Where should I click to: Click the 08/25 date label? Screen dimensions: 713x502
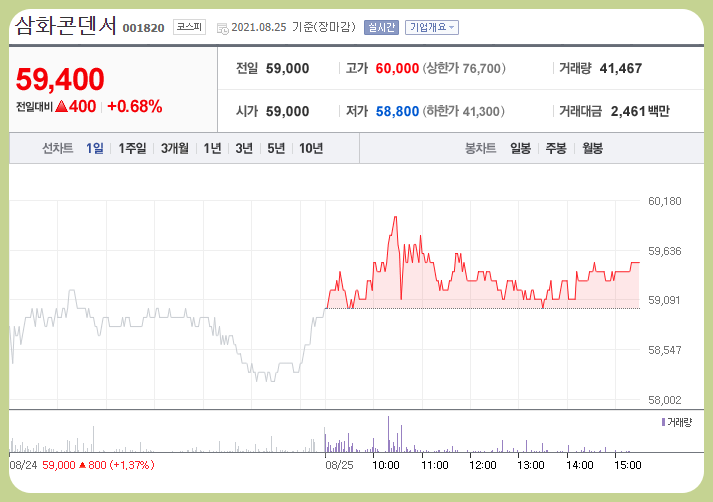point(339,465)
